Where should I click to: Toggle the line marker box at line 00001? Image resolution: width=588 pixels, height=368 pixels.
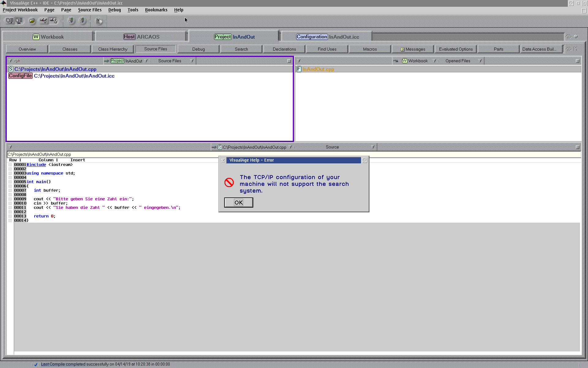pyautogui.click(x=10, y=165)
